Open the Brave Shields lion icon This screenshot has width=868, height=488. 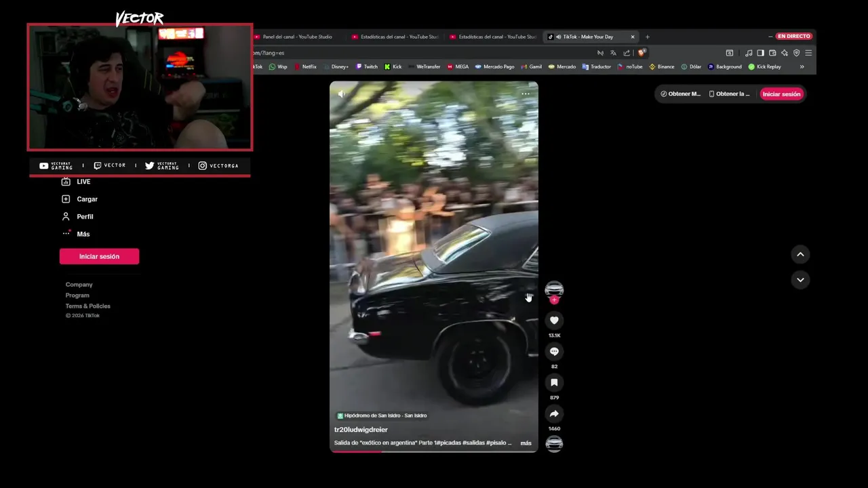[642, 53]
